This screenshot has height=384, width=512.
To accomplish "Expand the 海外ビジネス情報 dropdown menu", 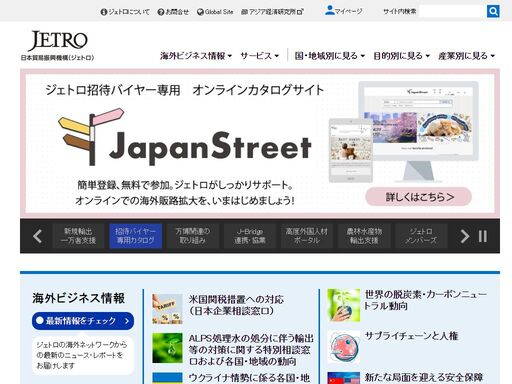I will click(196, 56).
